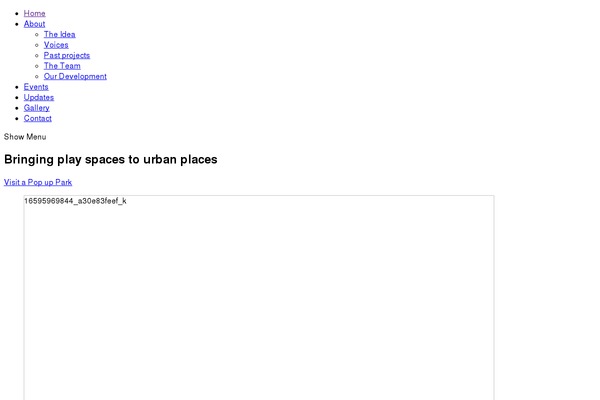
Task: Toggle the Show Menu control
Action: coord(25,137)
